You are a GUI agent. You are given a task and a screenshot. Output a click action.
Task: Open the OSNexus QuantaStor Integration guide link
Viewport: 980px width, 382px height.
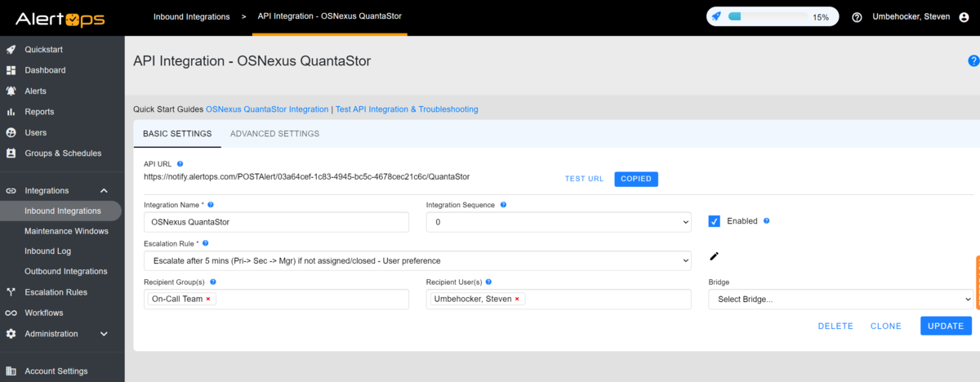click(267, 109)
